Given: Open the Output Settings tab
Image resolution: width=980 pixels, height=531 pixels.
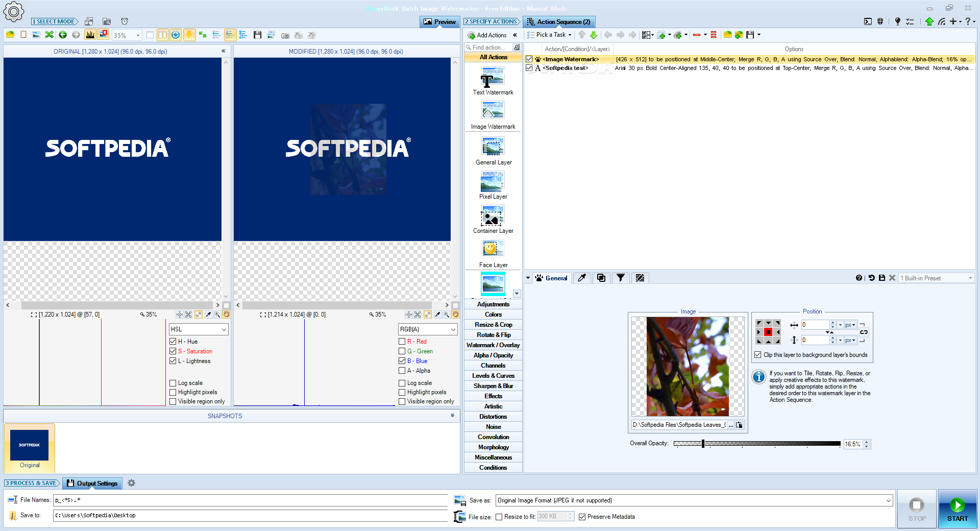Looking at the screenshot, I should [92, 483].
